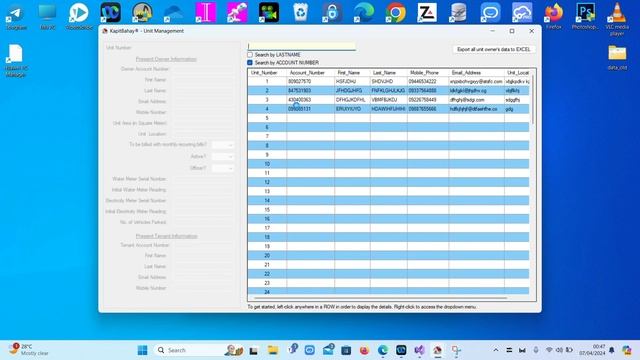This screenshot has width=640, height=360.
Task: Select row with unit number 1
Action: click(x=389, y=82)
